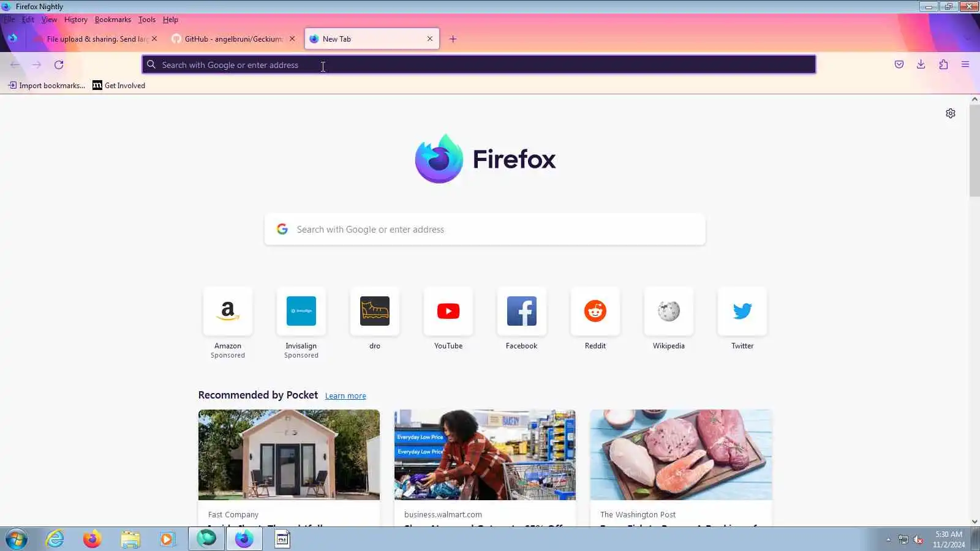The height and width of the screenshot is (551, 980).
Task: Open the View menu
Action: [49, 20]
